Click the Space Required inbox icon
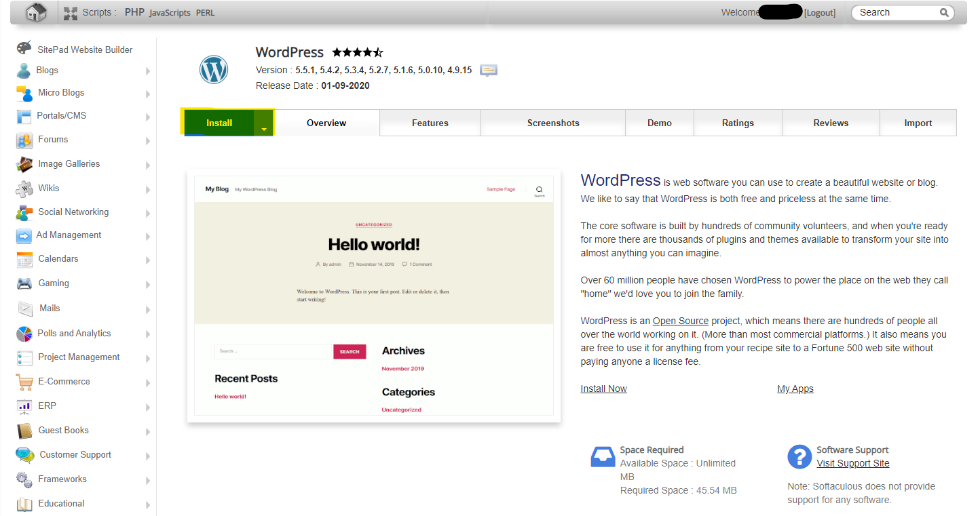The image size is (980, 516). tap(603, 457)
